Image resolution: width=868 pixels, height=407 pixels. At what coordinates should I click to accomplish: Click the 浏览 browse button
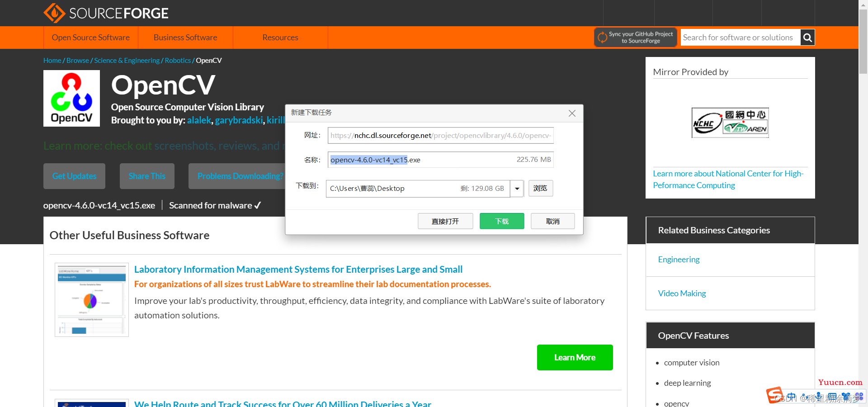coord(541,189)
